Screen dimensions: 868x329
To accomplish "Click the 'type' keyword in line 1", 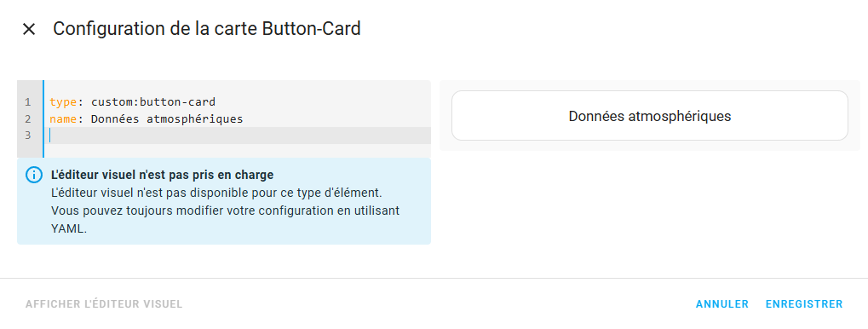I will pyautogui.click(x=63, y=102).
